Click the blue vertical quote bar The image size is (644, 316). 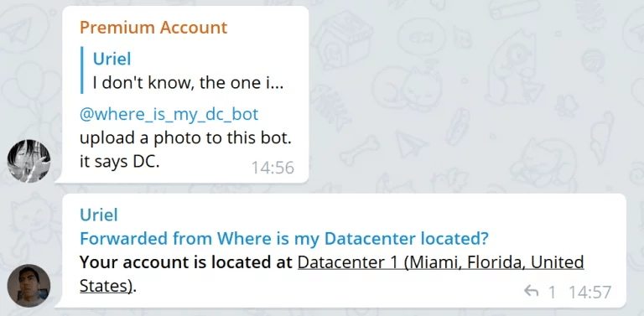pos(81,70)
